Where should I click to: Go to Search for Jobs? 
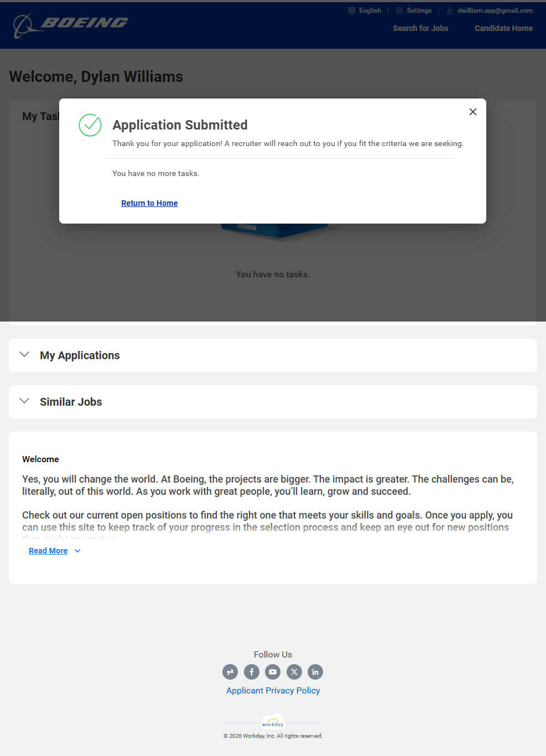[420, 28]
